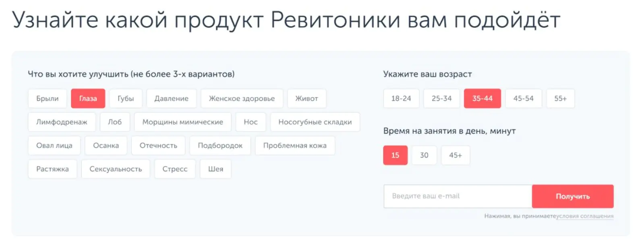Image resolution: width=644 pixels, height=247 pixels.
Task: Deselect the Глаза option
Action: (x=88, y=98)
